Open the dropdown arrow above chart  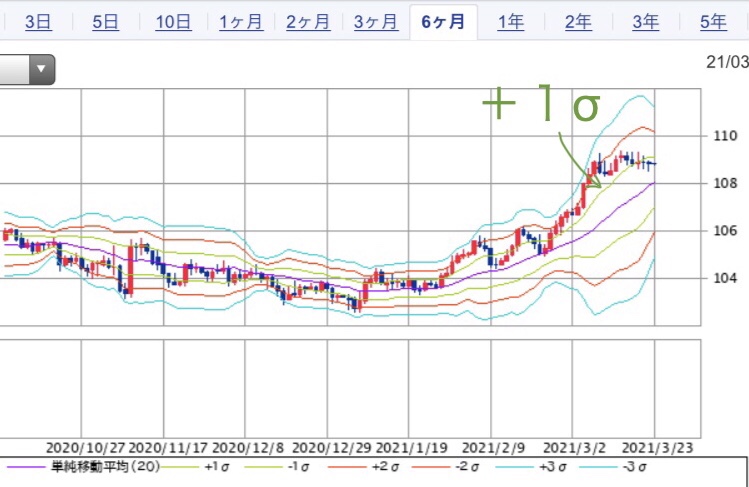click(x=42, y=69)
